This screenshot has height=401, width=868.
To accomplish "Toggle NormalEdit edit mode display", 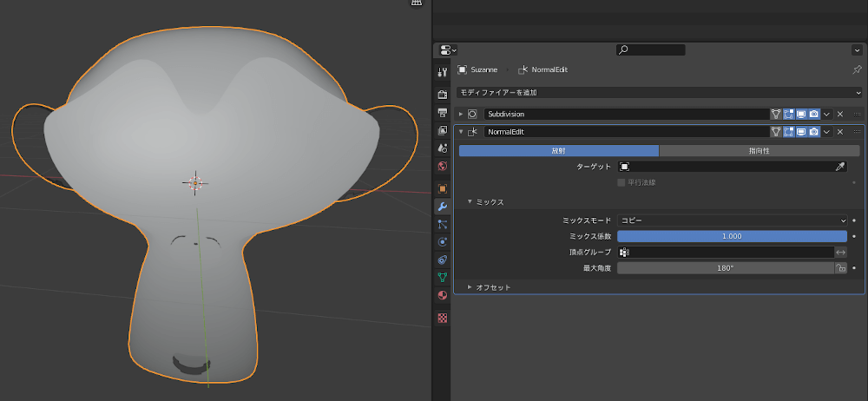I will click(x=788, y=132).
